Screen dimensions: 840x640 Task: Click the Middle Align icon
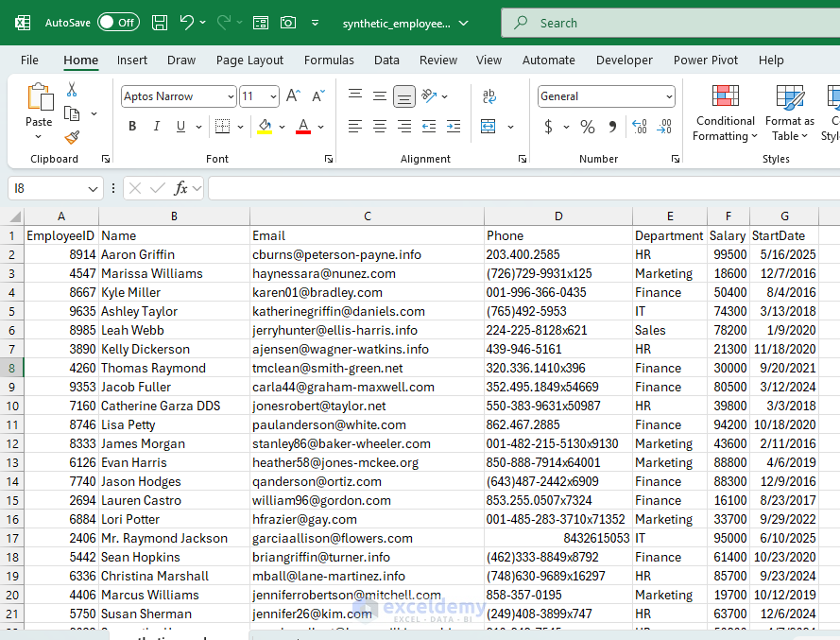(380, 95)
